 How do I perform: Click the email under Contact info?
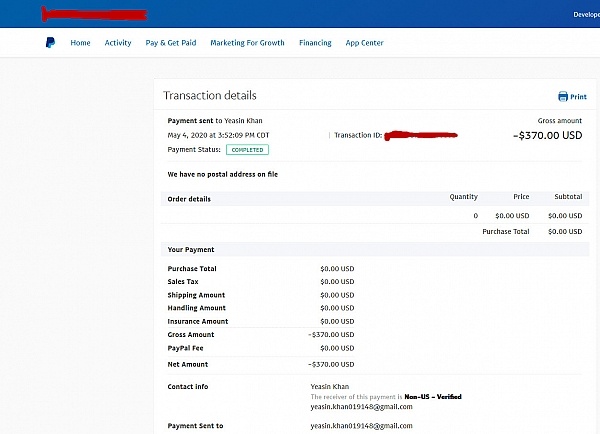(362, 407)
